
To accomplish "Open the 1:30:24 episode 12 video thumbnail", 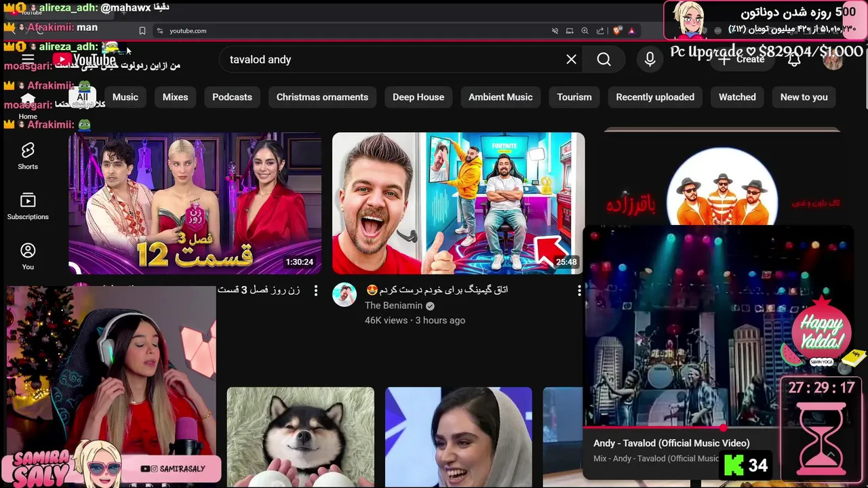I will [x=195, y=203].
